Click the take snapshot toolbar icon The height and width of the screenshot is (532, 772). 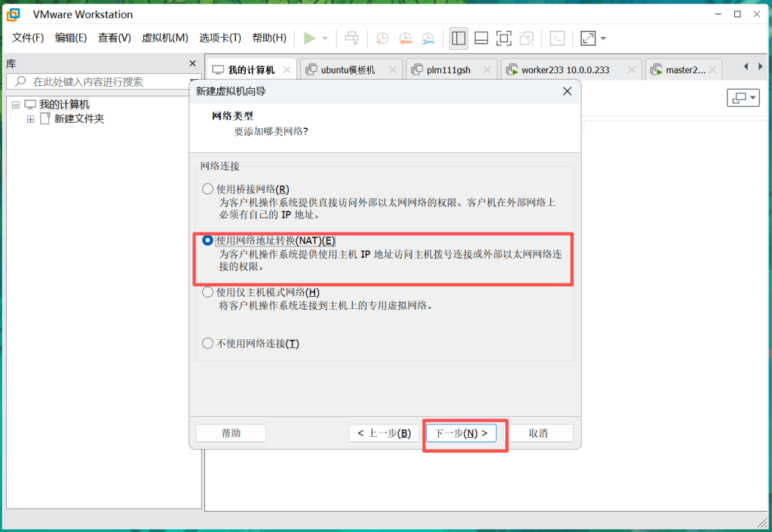point(382,38)
